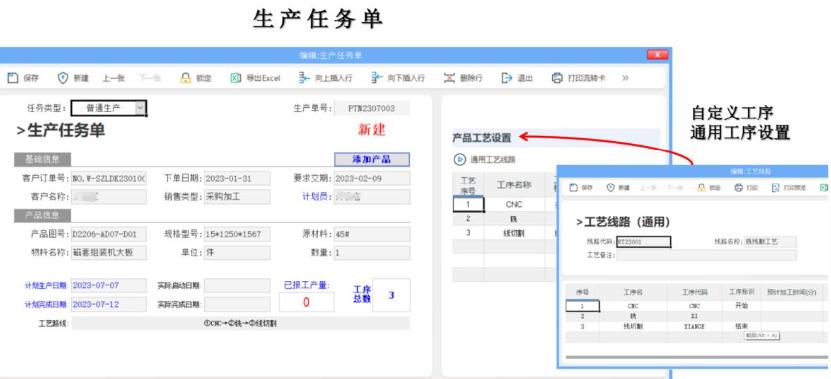831x379 pixels.
Task: Click the 计划完成日期 field 2023-07-12
Action: pos(109,304)
